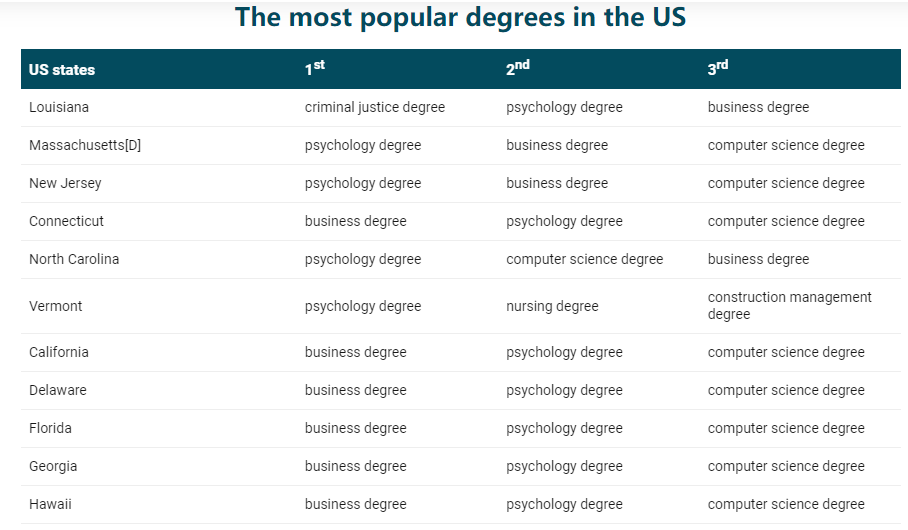
Task: Click Georgia in the states column
Action: pyautogui.click(x=53, y=466)
